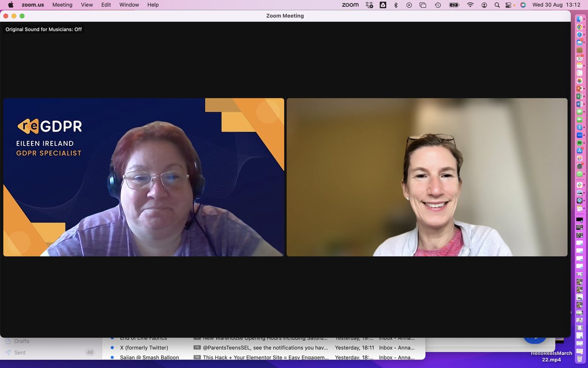Click the Wi-Fi icon
Screen dimensions: 588x368
coord(470,5)
